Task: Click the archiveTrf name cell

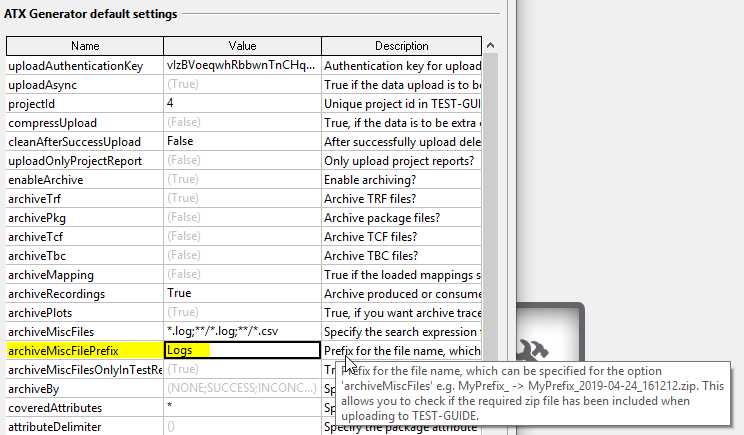Action: pos(85,198)
